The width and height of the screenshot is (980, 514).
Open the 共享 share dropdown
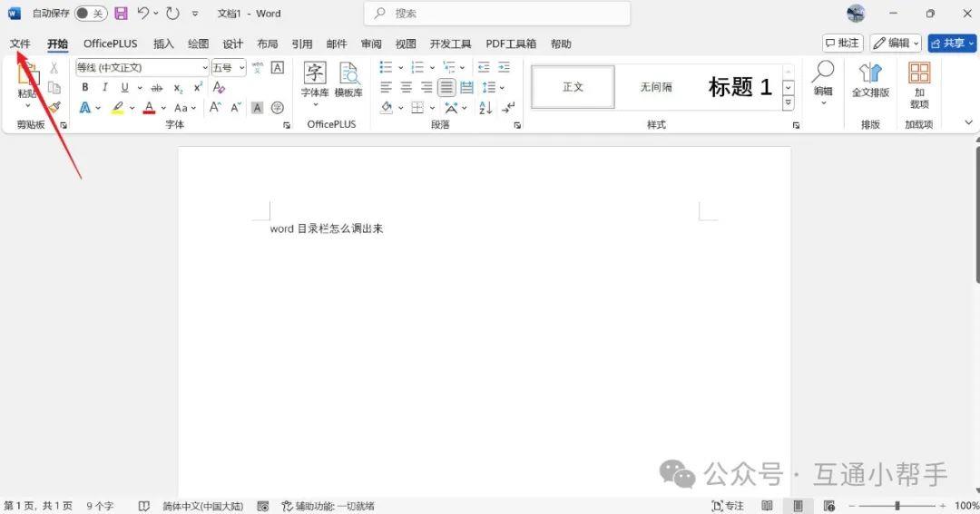[951, 44]
